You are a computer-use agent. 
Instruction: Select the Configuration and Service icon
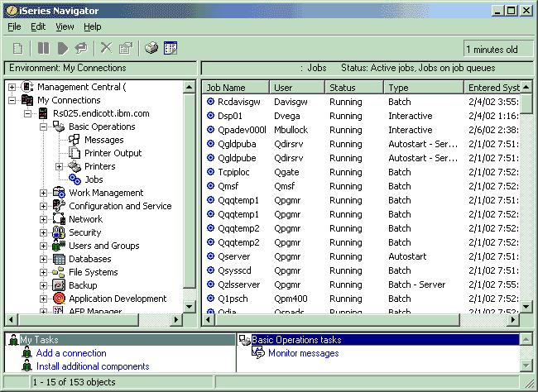[59, 206]
